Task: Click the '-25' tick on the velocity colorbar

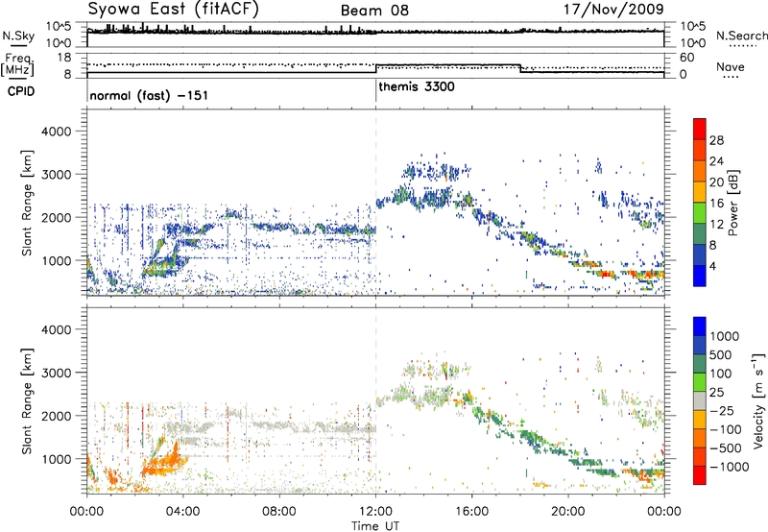Action: (x=723, y=411)
